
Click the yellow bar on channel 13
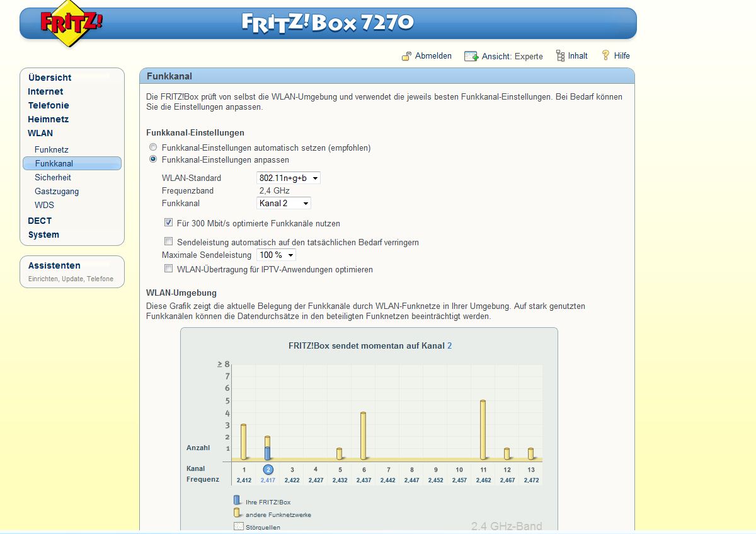[x=530, y=453]
